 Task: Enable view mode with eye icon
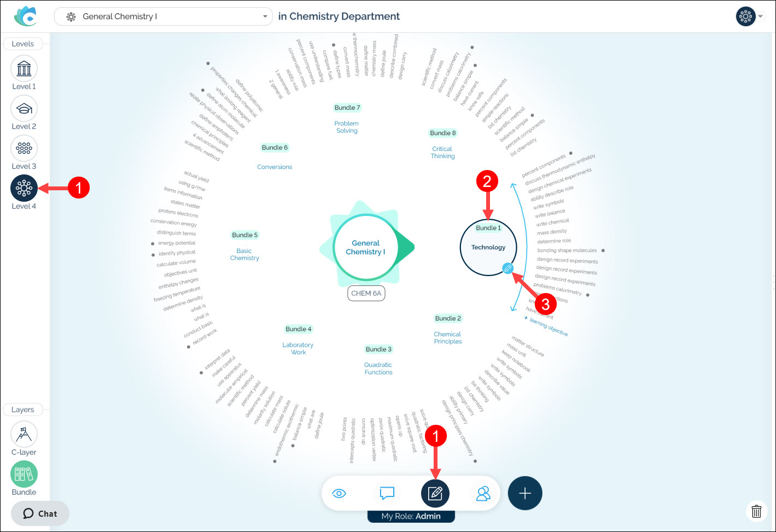(339, 494)
